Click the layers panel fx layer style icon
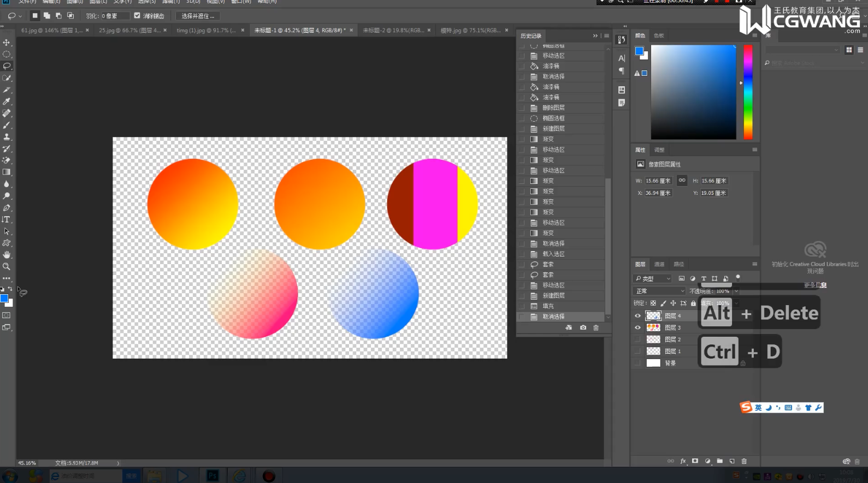Image resolution: width=868 pixels, height=483 pixels. (683, 461)
